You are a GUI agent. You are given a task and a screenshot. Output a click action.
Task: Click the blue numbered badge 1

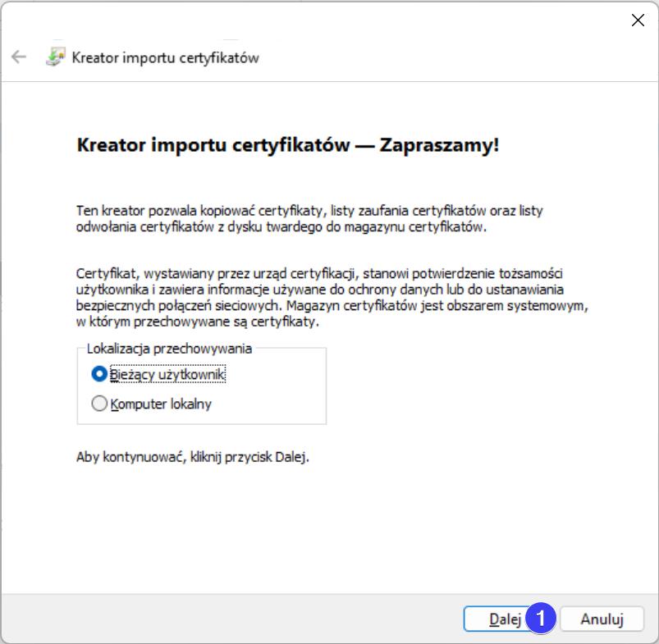tap(540, 619)
